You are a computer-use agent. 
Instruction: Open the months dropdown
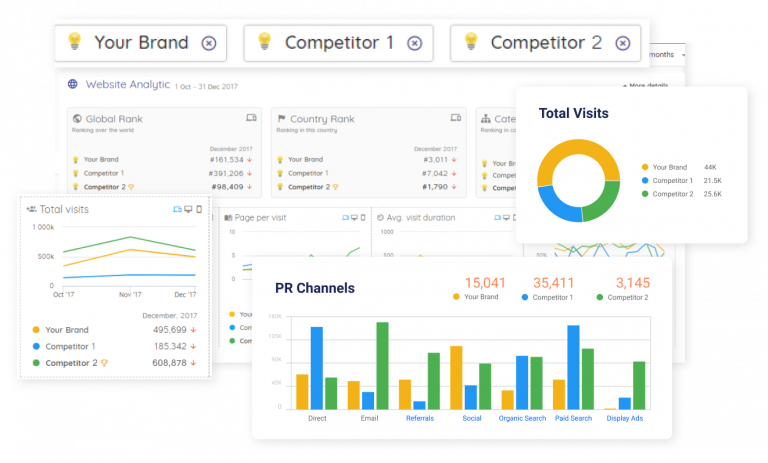pos(665,54)
